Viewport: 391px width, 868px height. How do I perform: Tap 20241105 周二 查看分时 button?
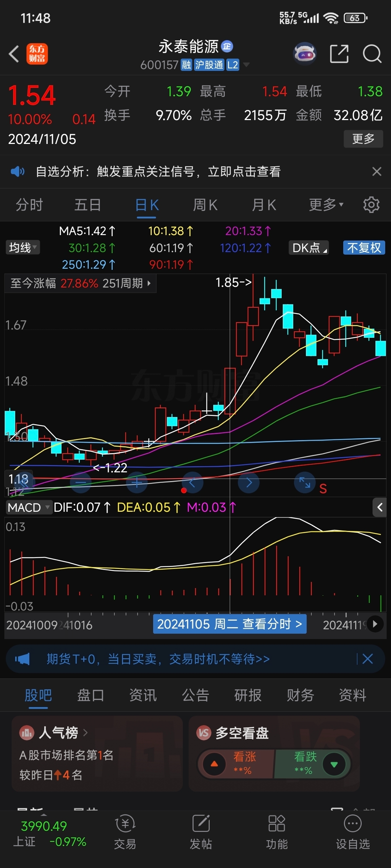click(x=230, y=624)
